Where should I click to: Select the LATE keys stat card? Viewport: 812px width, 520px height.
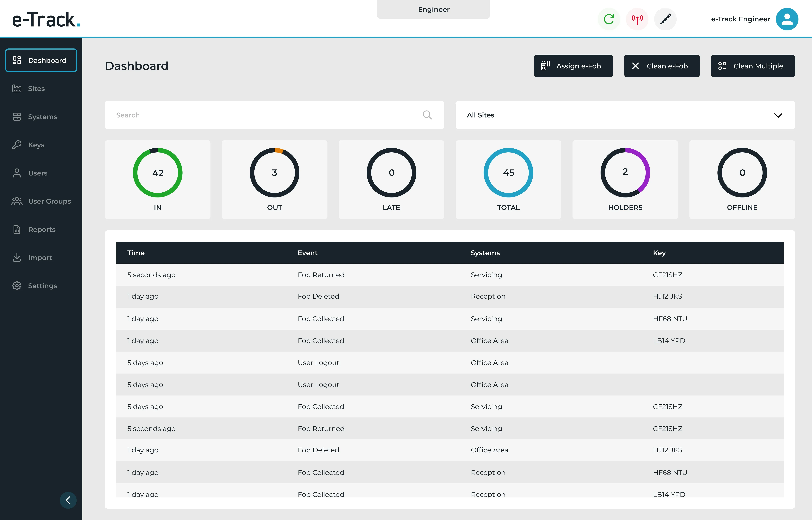(x=391, y=180)
